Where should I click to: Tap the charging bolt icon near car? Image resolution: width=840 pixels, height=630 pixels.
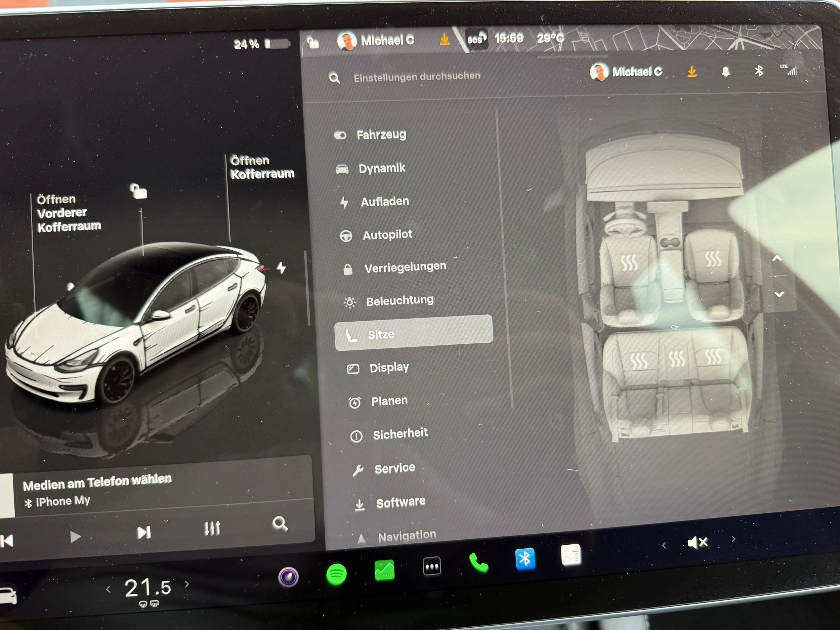click(x=281, y=268)
